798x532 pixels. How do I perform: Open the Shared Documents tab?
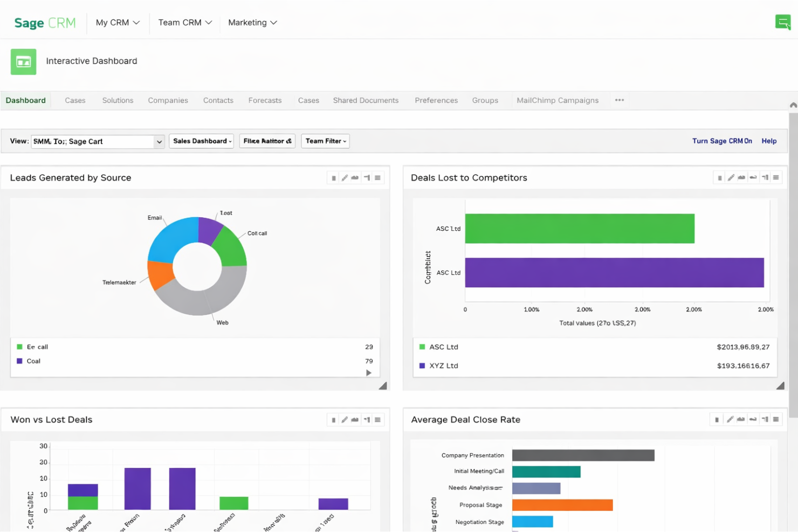365,100
